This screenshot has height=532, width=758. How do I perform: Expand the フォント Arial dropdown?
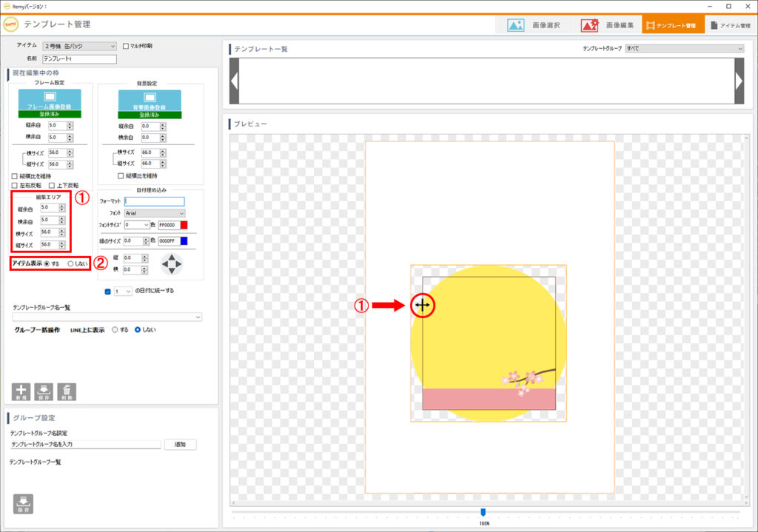click(x=155, y=213)
